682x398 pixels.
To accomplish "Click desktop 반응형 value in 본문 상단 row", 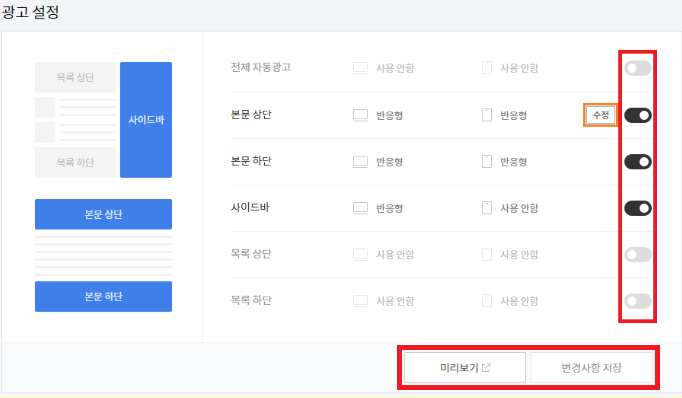I will [389, 116].
